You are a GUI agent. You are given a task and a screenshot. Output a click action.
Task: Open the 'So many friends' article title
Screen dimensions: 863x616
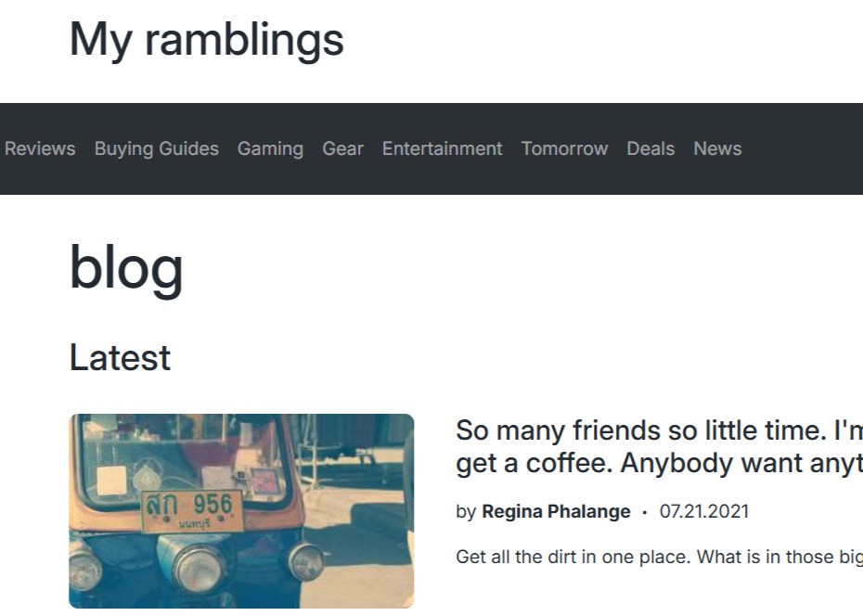[x=659, y=446]
